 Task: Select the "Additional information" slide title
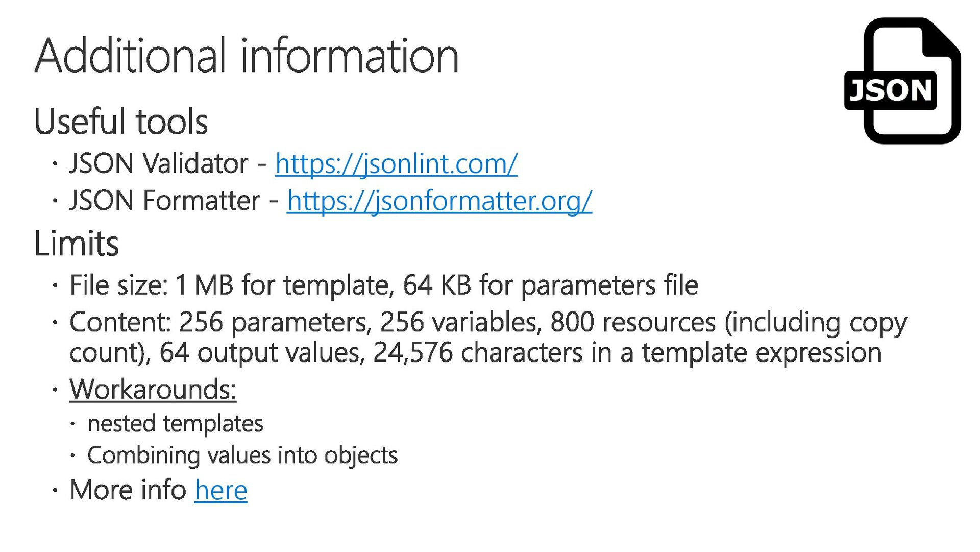coord(247,56)
